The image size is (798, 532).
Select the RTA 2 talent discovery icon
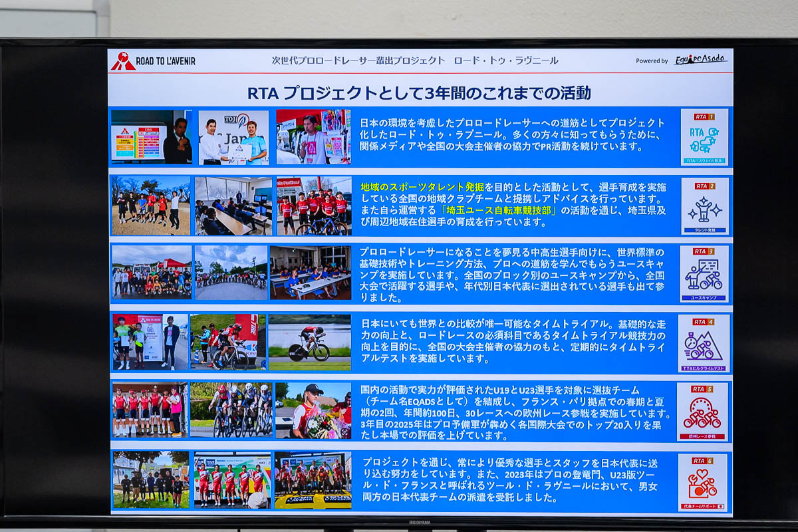tap(705, 205)
